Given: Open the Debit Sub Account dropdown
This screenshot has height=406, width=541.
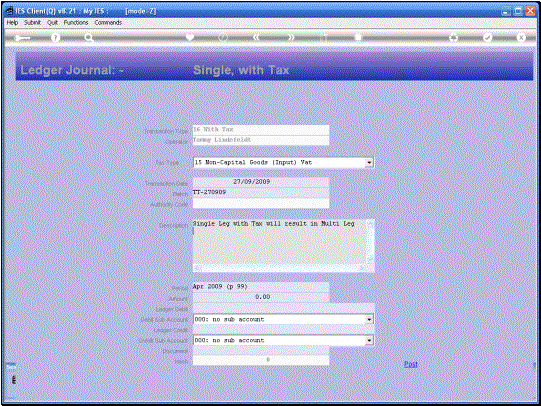Looking at the screenshot, I should pyautogui.click(x=369, y=319).
